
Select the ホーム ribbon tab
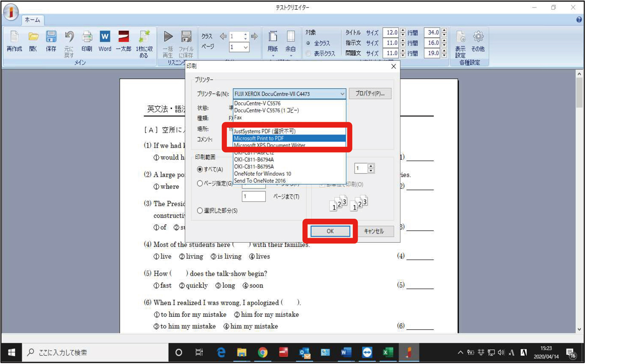click(32, 20)
